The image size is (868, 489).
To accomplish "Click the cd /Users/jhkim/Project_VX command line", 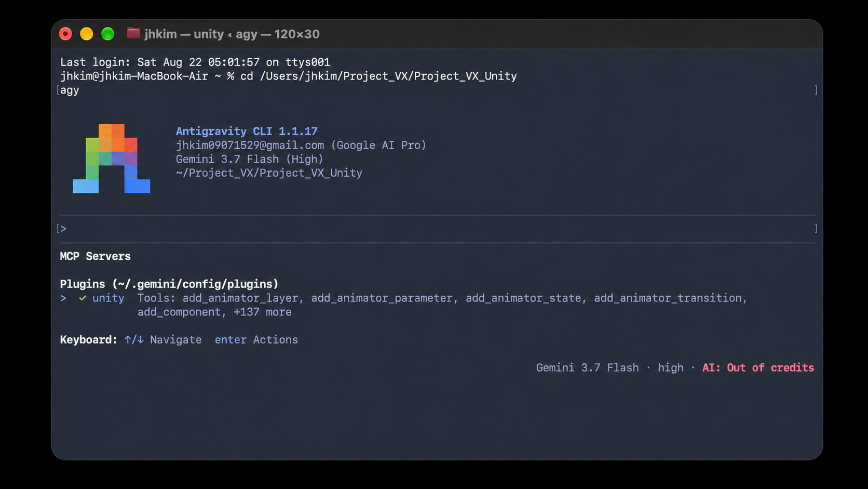I will pos(289,76).
